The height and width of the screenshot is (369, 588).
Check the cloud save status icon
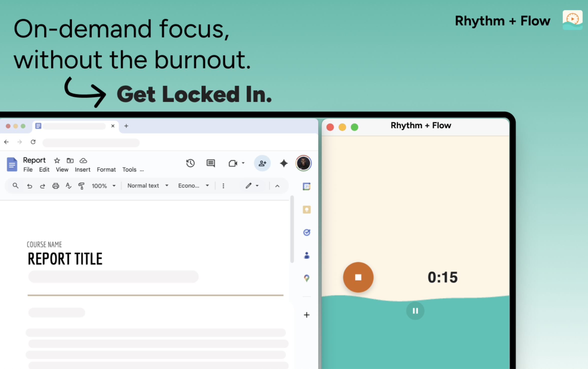83,160
